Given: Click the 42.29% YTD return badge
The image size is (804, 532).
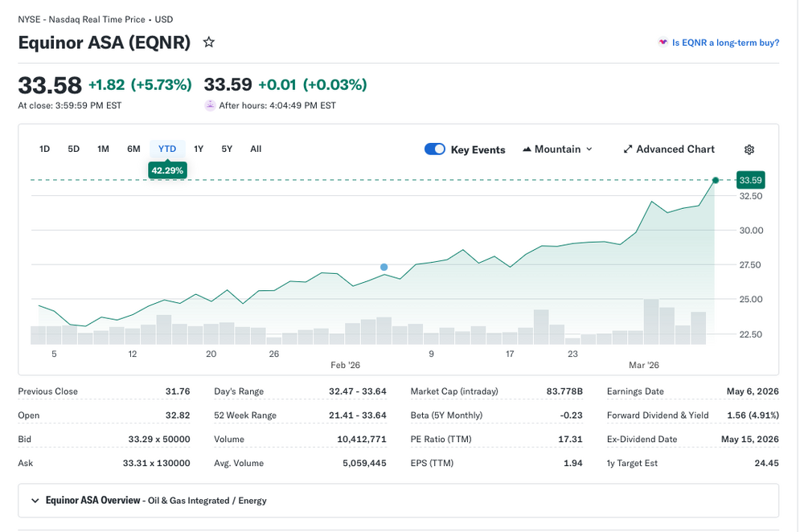Looking at the screenshot, I should pos(167,170).
